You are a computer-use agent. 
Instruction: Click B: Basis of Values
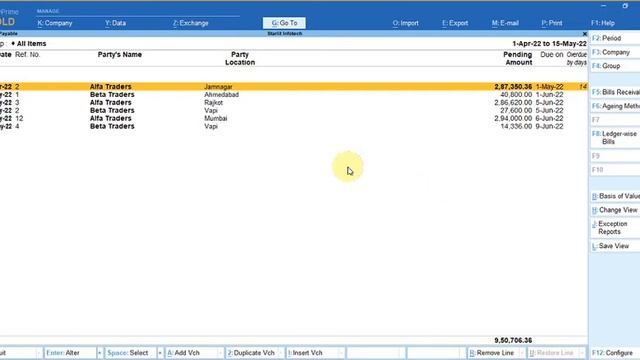(x=615, y=196)
